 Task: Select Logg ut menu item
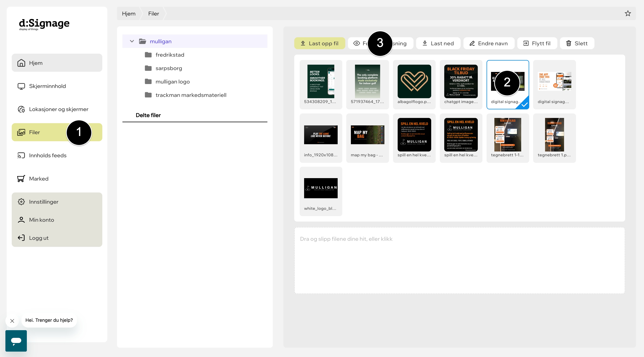pos(57,238)
